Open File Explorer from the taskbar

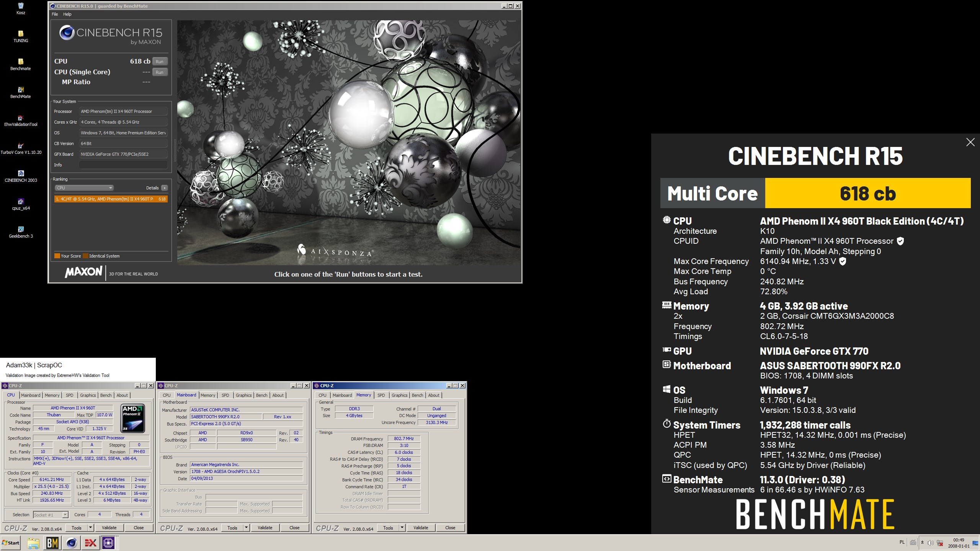pos(33,543)
